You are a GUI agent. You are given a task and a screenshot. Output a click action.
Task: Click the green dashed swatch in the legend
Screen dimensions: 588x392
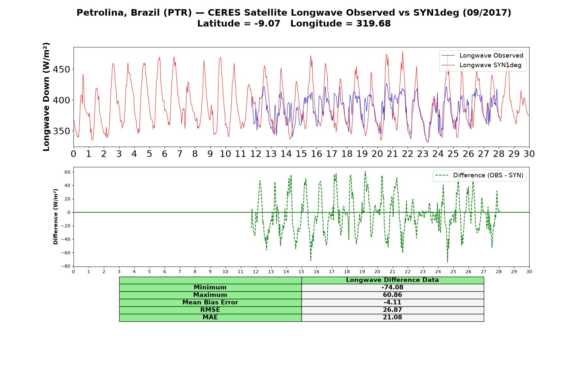pos(442,175)
